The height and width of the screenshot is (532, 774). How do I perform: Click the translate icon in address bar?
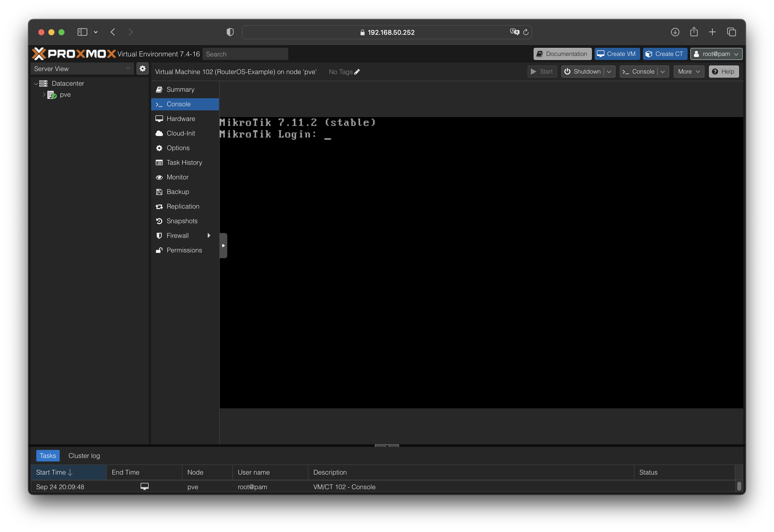tap(514, 32)
